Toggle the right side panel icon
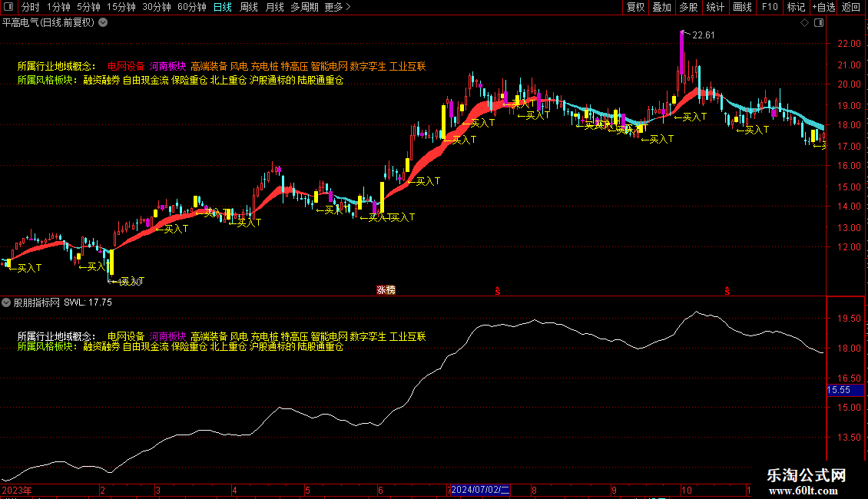Screen dimensions: 868x499 [x=819, y=23]
